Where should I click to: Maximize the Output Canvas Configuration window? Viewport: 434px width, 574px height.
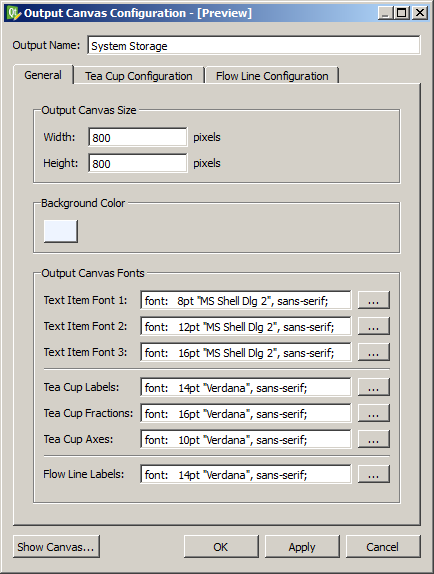pyautogui.click(x=402, y=13)
